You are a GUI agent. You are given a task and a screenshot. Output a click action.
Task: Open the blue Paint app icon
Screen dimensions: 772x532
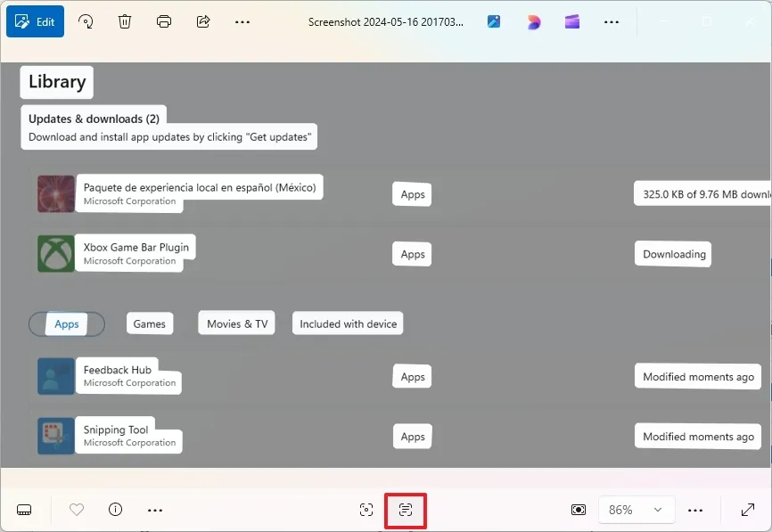494,21
